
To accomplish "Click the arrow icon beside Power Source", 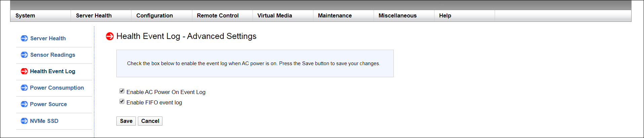I will [24, 104].
